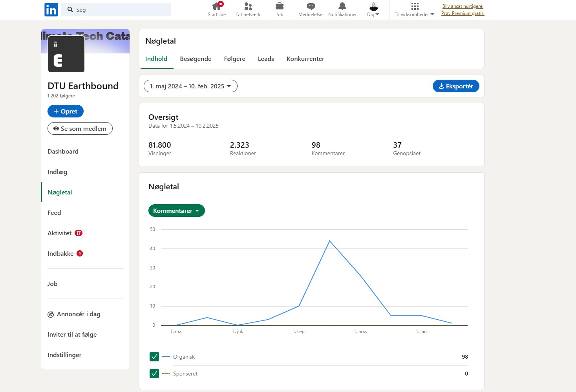Click the Sponseret total value 0
Viewport: 576px width, 392px height.
pos(466,374)
